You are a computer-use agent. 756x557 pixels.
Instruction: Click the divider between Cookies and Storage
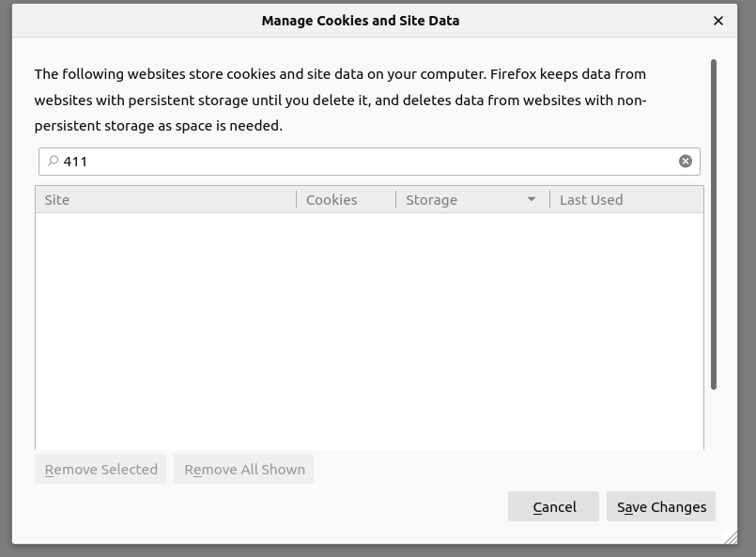(396, 200)
